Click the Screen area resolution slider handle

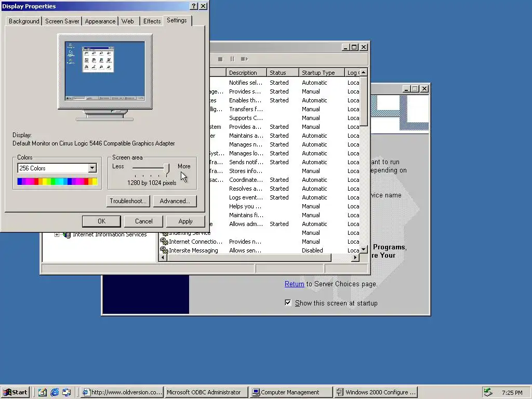166,169
